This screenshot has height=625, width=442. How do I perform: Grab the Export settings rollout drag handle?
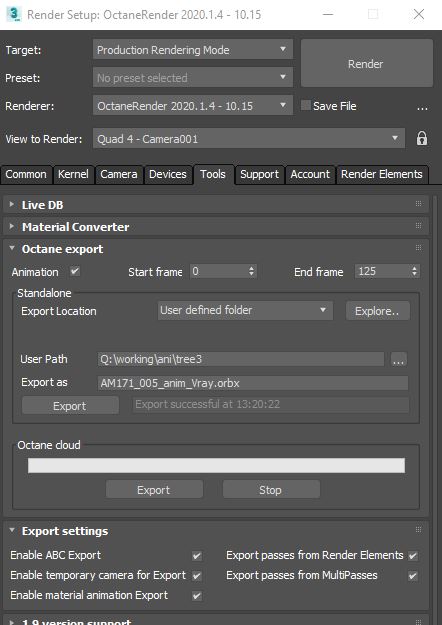tap(418, 530)
